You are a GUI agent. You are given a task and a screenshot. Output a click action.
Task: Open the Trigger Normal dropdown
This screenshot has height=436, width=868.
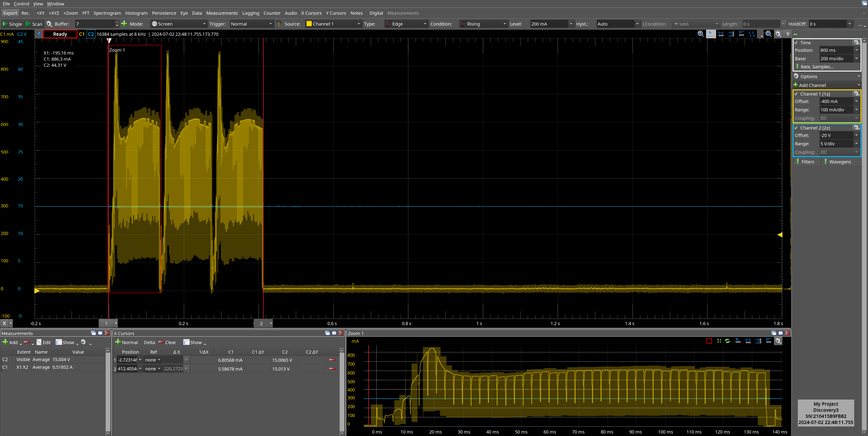(x=251, y=24)
